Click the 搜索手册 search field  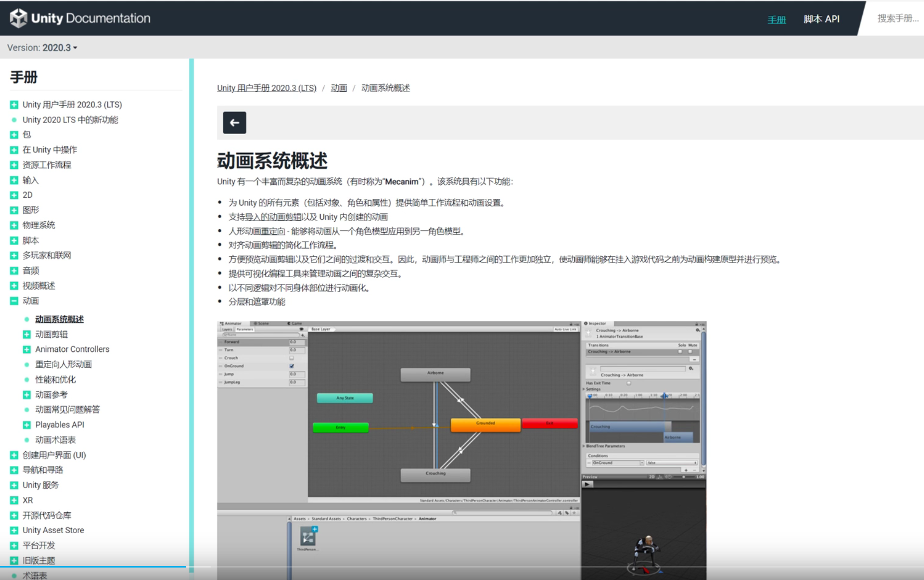tap(898, 18)
